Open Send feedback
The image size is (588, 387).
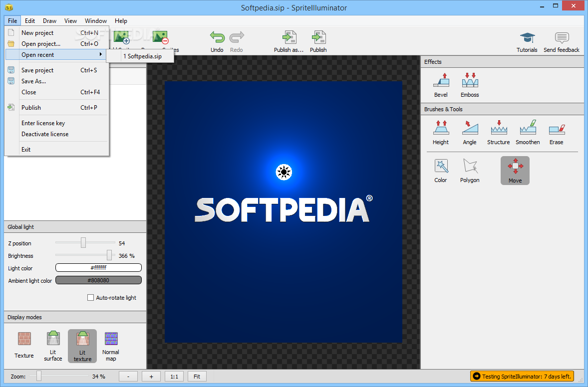point(562,41)
